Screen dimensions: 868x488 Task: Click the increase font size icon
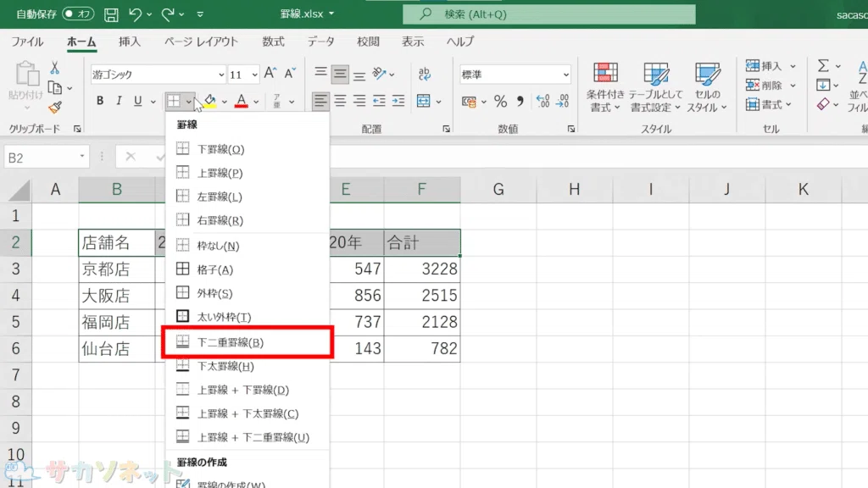pyautogui.click(x=270, y=73)
